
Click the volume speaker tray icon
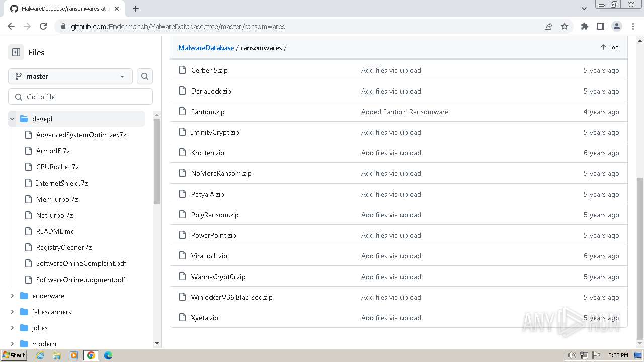point(572,355)
